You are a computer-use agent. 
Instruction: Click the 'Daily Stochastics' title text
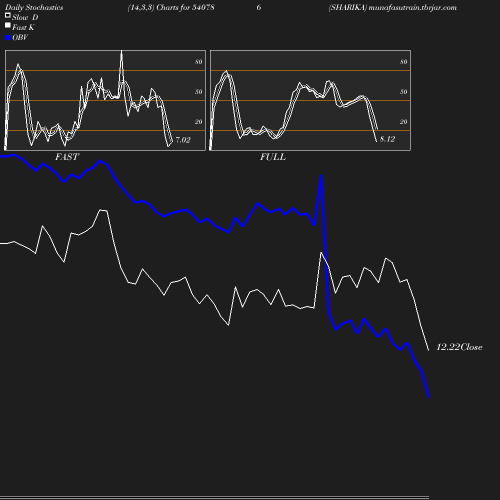pos(34,7)
